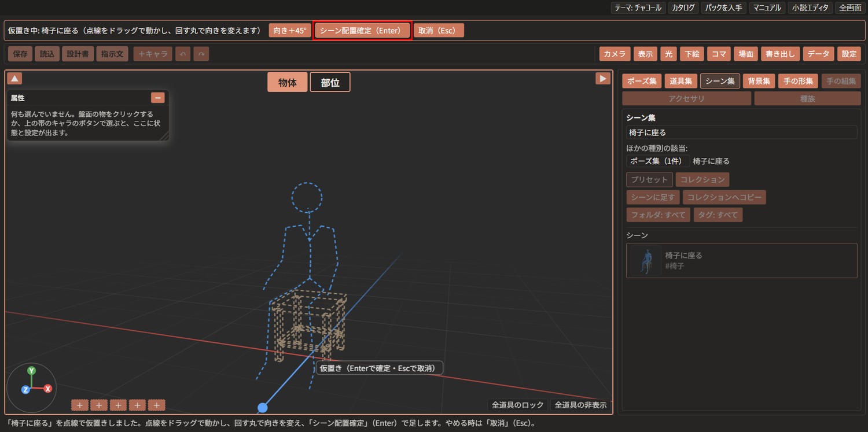Change theme via テーマ: チャコール button

(638, 8)
